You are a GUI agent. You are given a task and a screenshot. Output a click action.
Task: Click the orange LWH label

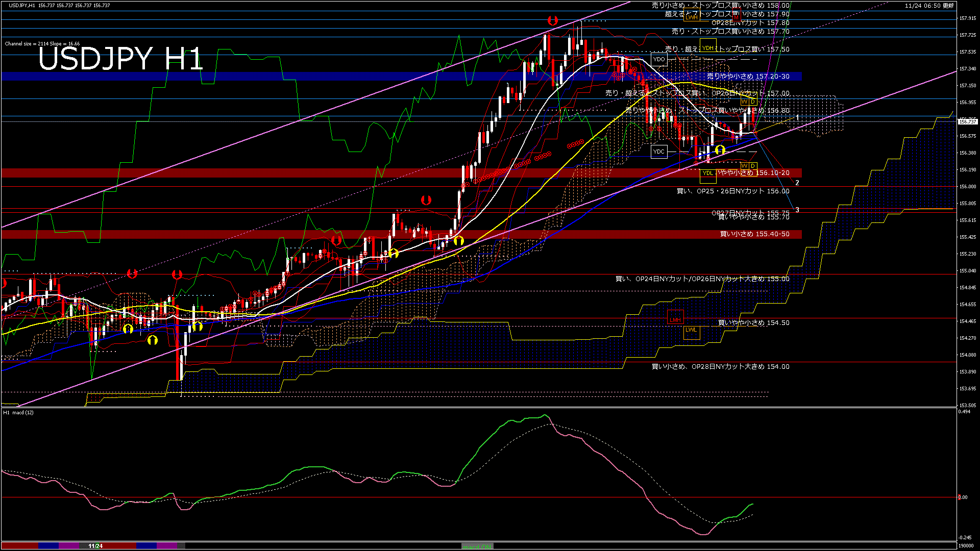tap(692, 17)
